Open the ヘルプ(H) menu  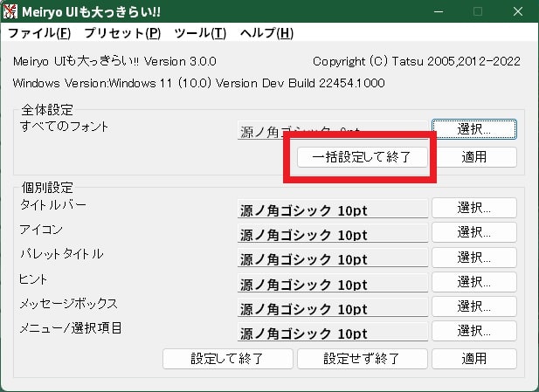[266, 33]
